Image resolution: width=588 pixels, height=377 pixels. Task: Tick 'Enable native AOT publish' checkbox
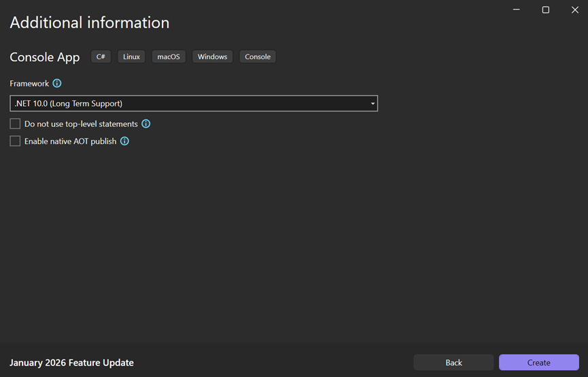pos(15,141)
